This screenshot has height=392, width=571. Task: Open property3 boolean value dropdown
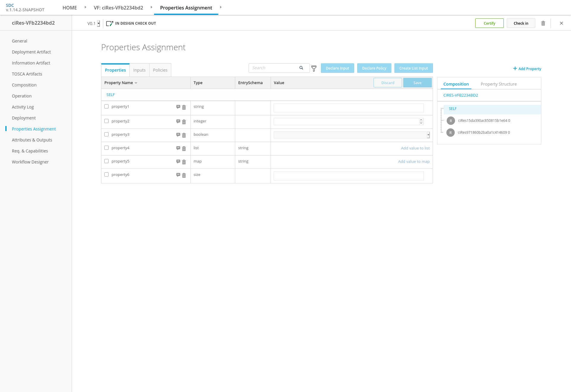coord(428,135)
